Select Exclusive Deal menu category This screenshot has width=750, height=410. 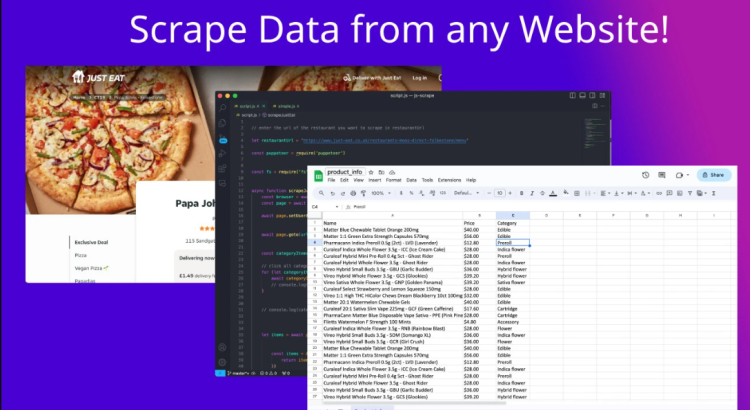[x=91, y=242]
